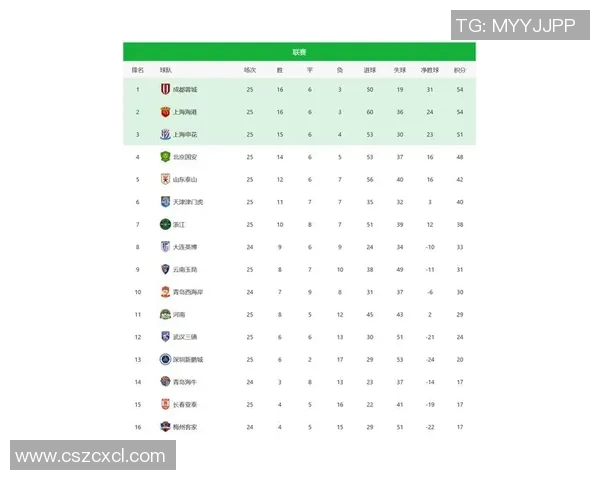
Task: Click the 天津津门虎 club badge
Action: (165, 201)
